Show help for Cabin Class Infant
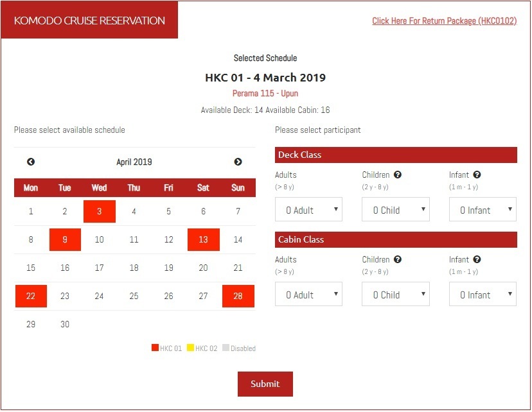Screen dimensions: 532x412 (477, 259)
